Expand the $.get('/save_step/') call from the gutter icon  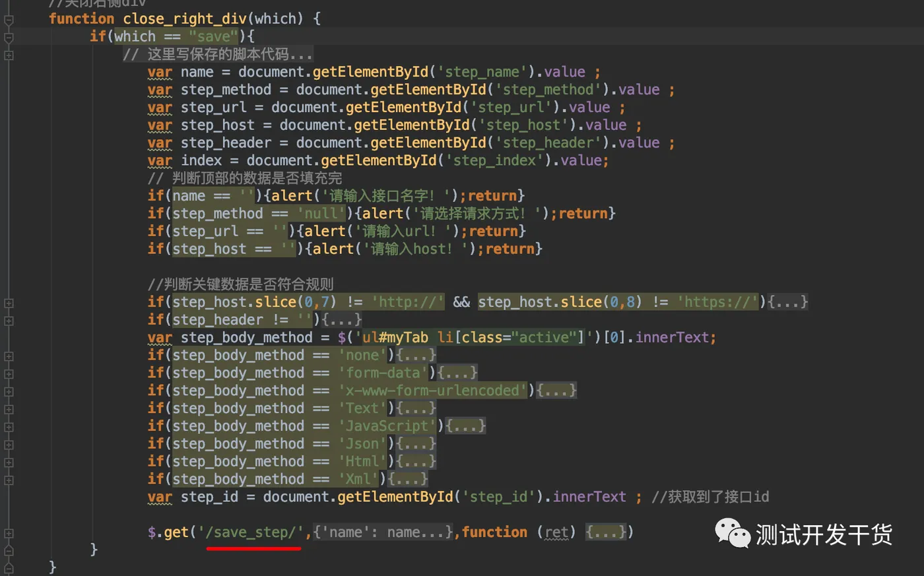[9, 533]
